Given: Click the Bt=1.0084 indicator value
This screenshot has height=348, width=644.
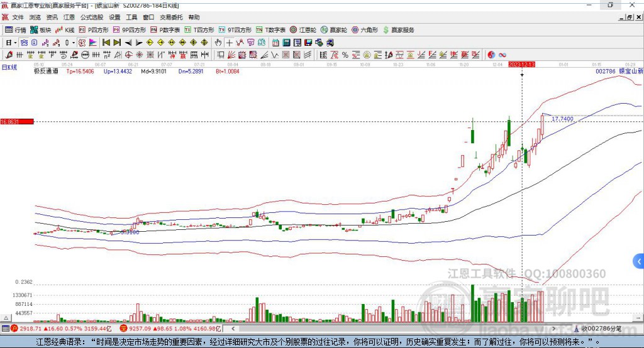Looking at the screenshot, I should tap(228, 72).
